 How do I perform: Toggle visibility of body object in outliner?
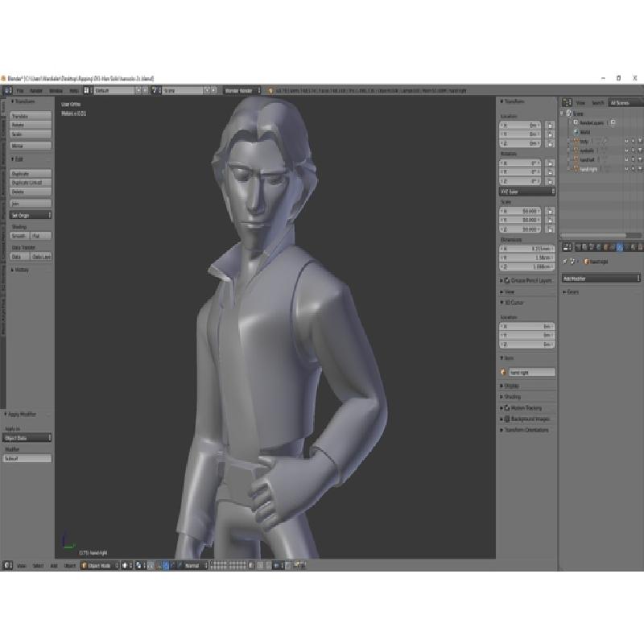coord(626,142)
